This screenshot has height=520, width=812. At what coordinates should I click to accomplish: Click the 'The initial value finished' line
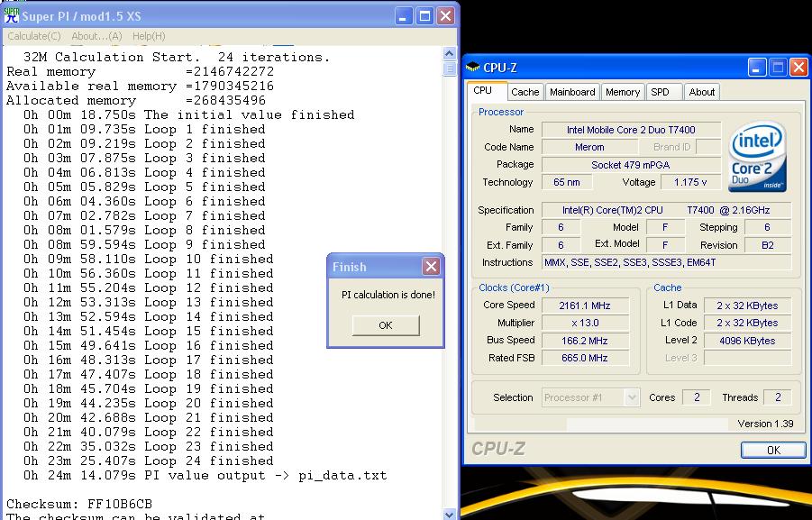[188, 115]
